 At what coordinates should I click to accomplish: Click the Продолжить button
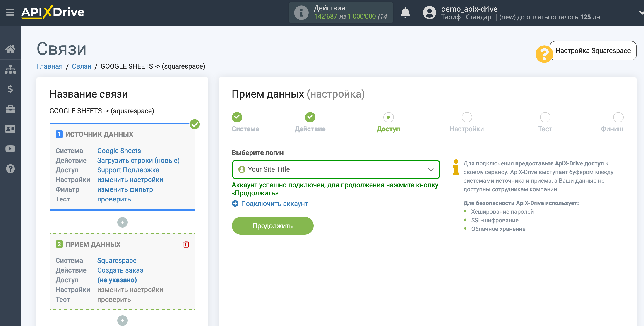272,226
